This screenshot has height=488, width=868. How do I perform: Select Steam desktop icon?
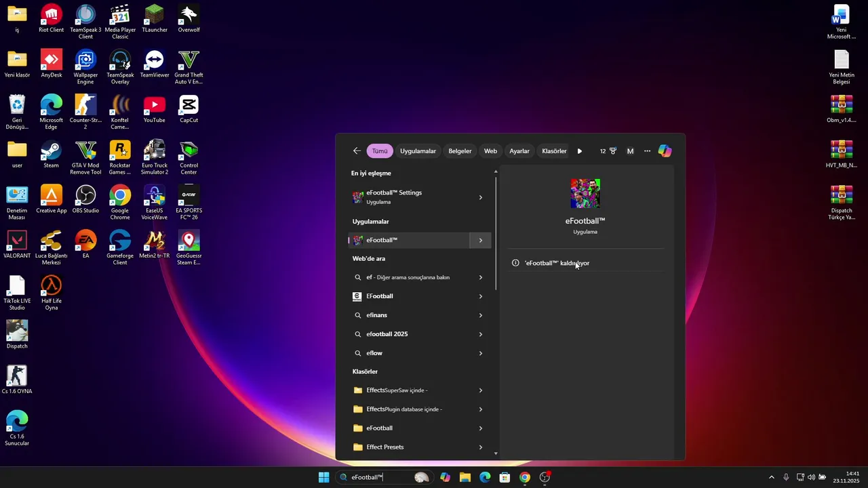click(52, 155)
